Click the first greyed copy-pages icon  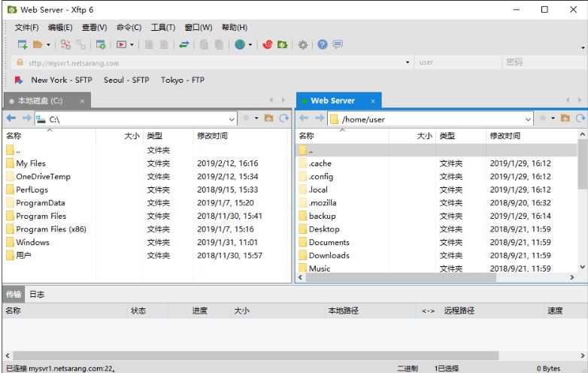[x=204, y=44]
